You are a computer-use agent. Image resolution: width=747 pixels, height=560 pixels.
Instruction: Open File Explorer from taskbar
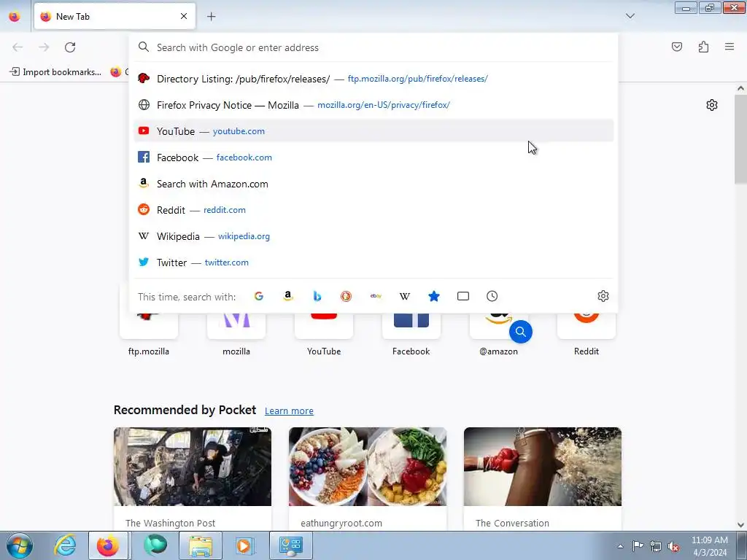click(x=201, y=545)
